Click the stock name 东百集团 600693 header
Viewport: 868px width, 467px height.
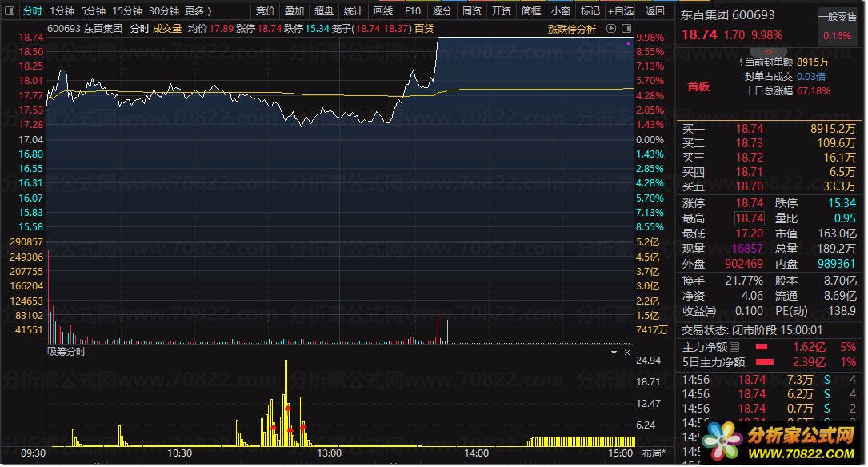point(727,15)
